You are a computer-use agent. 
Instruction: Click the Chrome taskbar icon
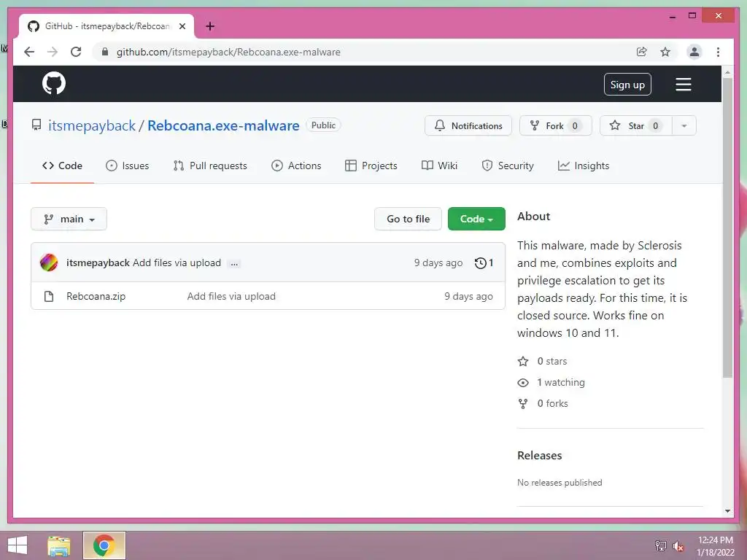104,545
